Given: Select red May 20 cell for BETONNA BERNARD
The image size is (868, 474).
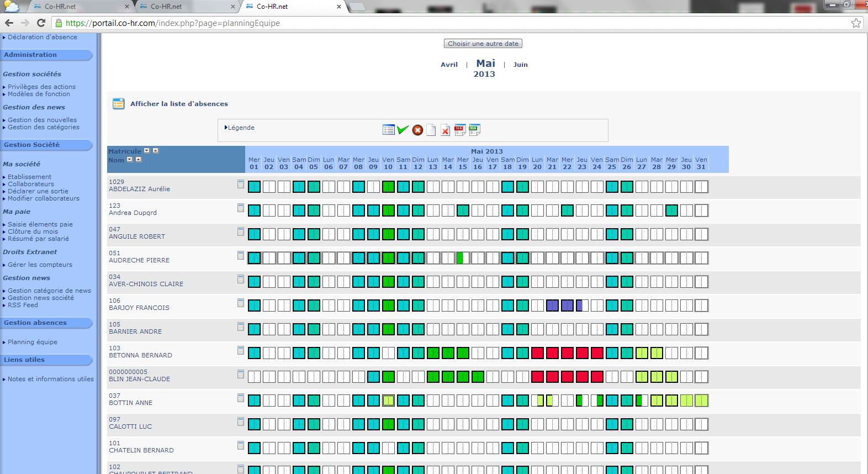Looking at the screenshot, I should click(x=537, y=353).
